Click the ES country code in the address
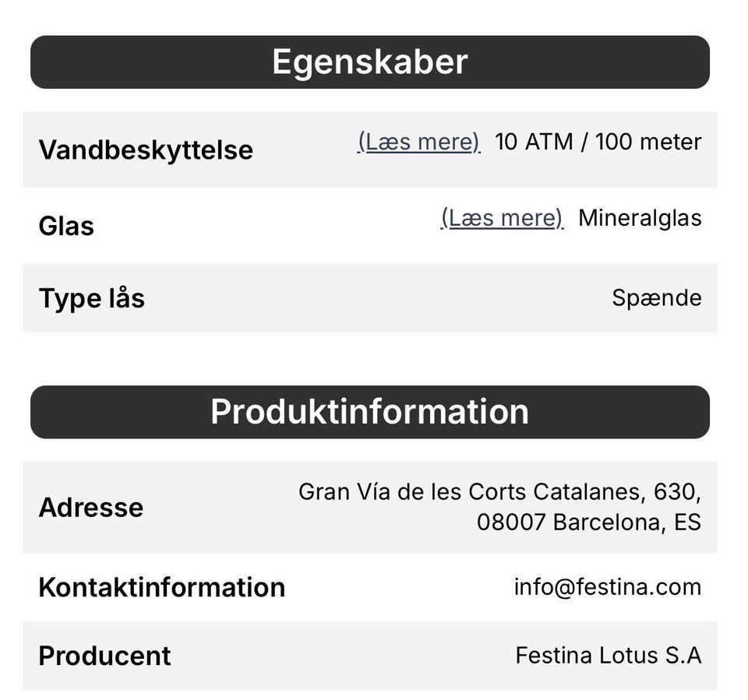 [x=688, y=522]
